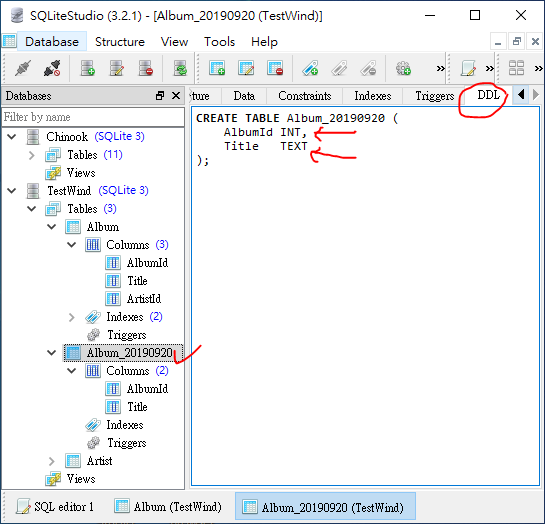The width and height of the screenshot is (545, 524).
Task: Open the Structure menu
Action: click(x=120, y=42)
